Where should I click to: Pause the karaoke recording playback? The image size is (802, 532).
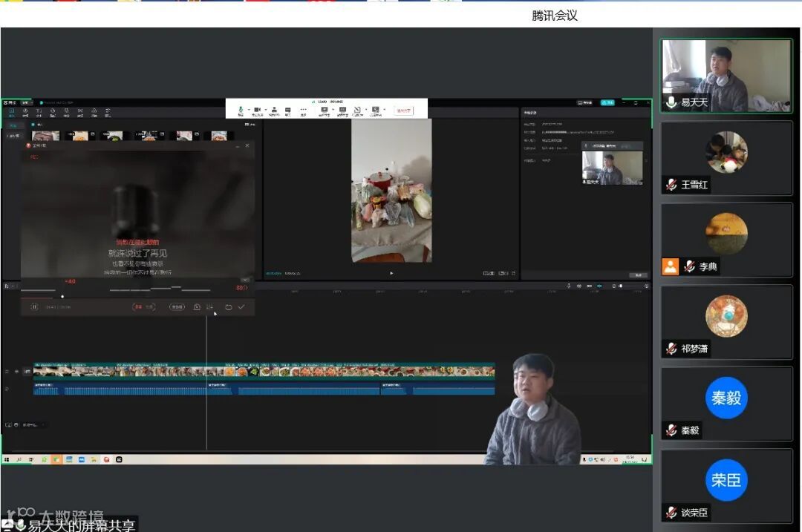tap(34, 307)
